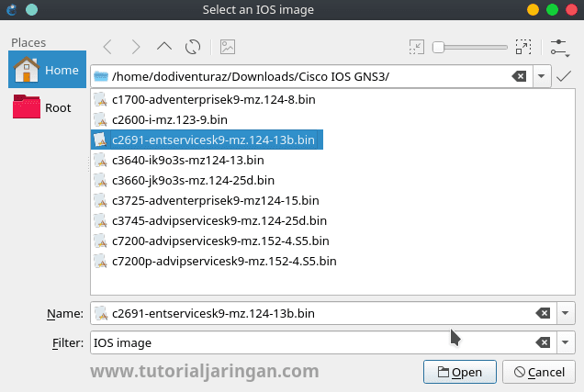Confirm the path with the checkmark icon
Viewport: 584px width, 392px height.
pyautogui.click(x=564, y=76)
